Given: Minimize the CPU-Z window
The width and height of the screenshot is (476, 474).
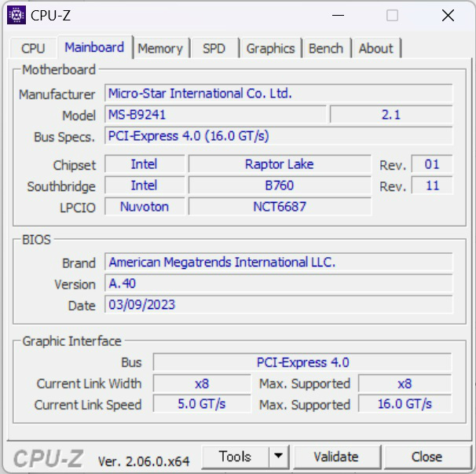Looking at the screenshot, I should pyautogui.click(x=338, y=15).
